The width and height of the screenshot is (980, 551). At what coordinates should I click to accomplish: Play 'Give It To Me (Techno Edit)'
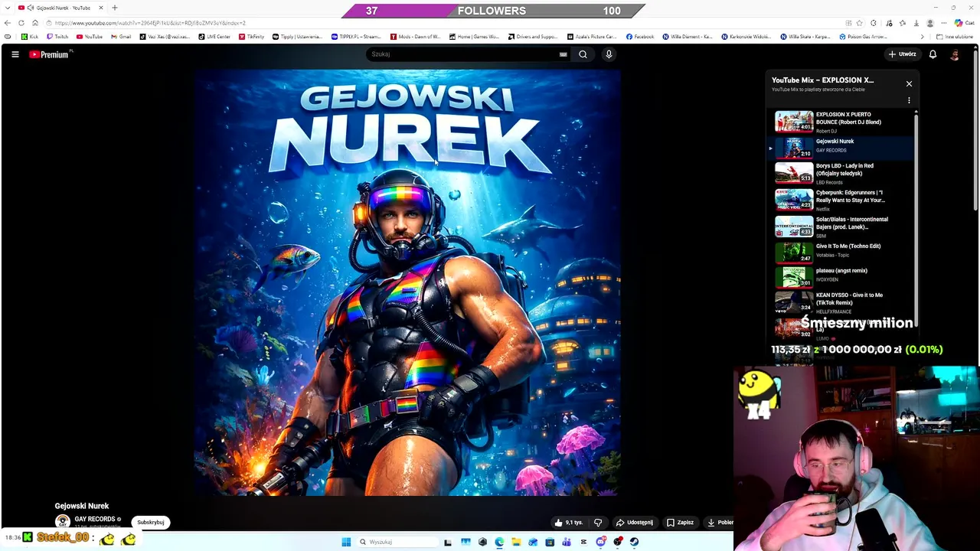click(x=841, y=252)
